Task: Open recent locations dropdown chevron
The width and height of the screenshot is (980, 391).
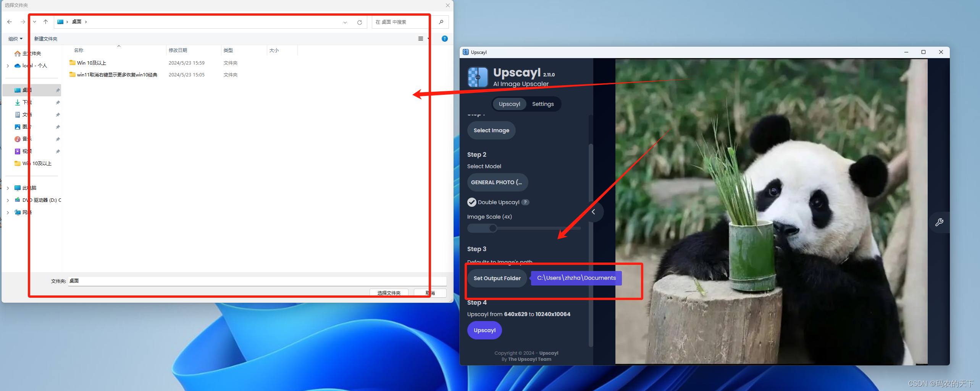Action: 35,22
